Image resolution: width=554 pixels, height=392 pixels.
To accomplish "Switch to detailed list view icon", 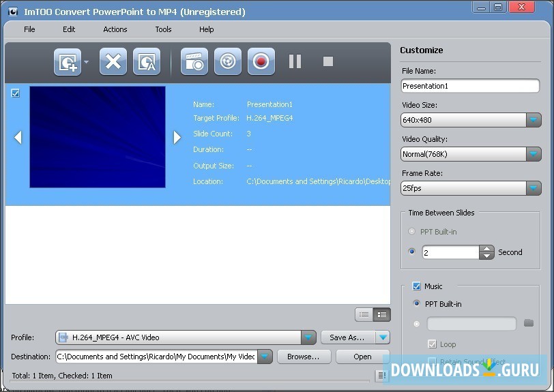I will pyautogui.click(x=382, y=315).
